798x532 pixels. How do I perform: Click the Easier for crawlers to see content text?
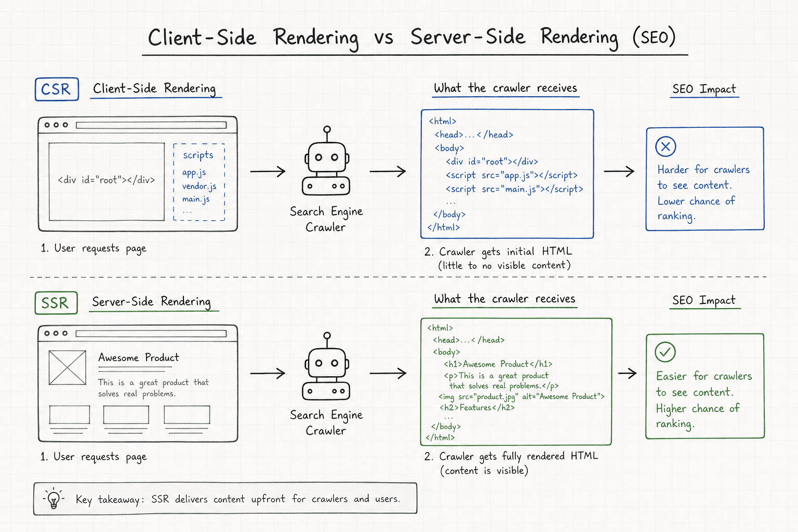click(704, 384)
